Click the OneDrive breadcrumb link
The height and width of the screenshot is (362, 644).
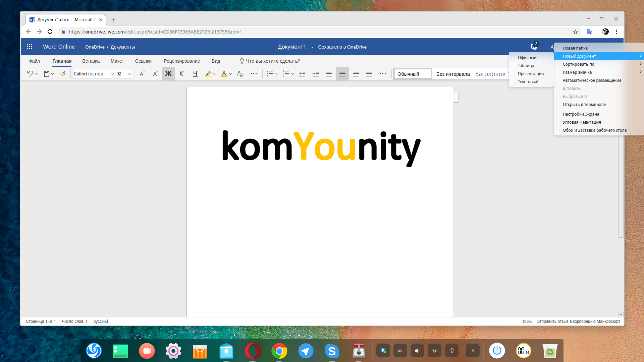tap(95, 47)
